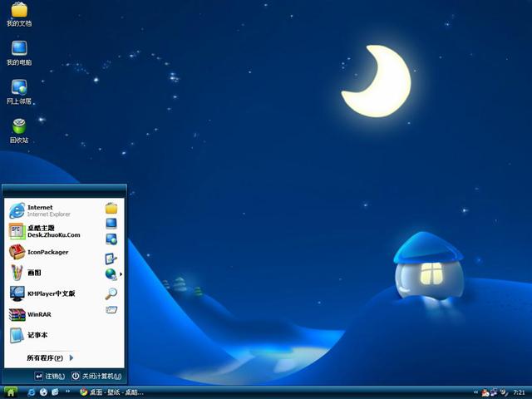Open the control panel checklist icon in start menu

(x=111, y=259)
